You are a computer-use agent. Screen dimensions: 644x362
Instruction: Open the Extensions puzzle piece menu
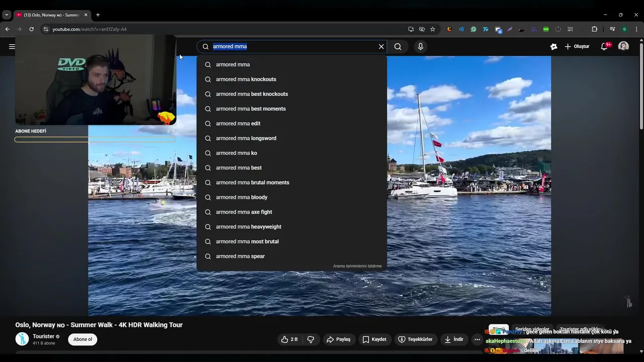[x=594, y=29]
